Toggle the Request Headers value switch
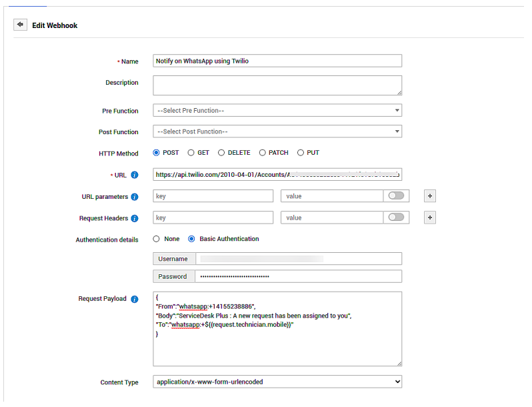 396,218
